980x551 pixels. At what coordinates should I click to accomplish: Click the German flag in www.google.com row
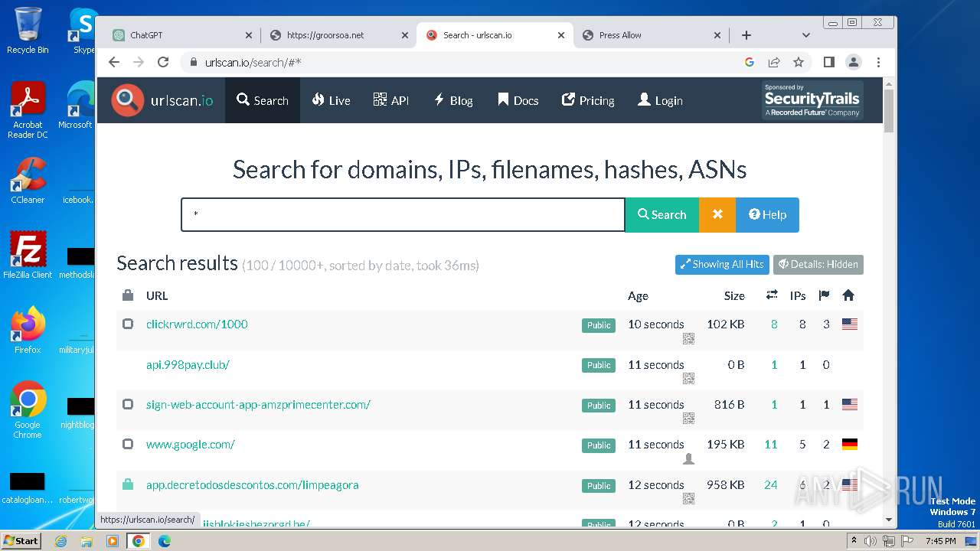coord(849,444)
